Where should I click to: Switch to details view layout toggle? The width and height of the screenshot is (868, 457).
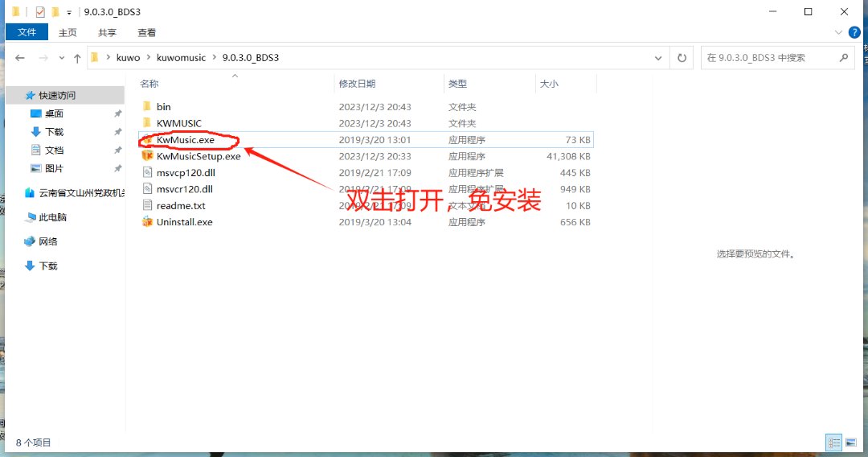tap(833, 443)
